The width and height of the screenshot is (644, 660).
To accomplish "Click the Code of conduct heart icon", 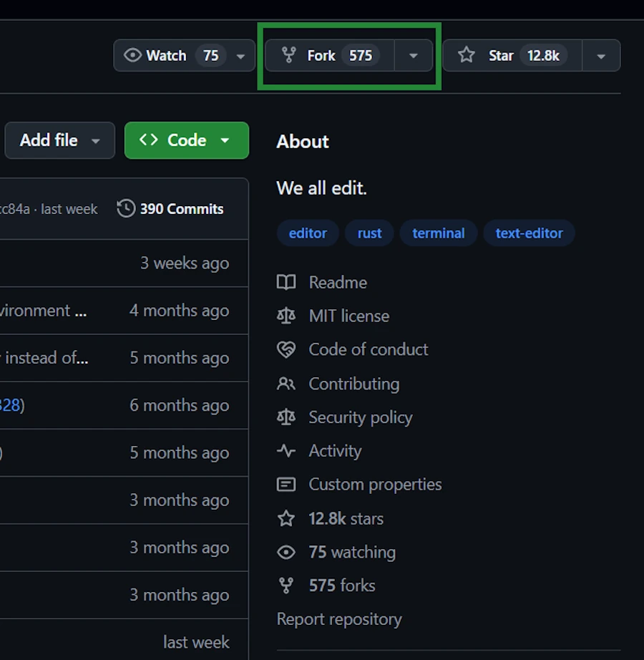I will click(x=286, y=349).
